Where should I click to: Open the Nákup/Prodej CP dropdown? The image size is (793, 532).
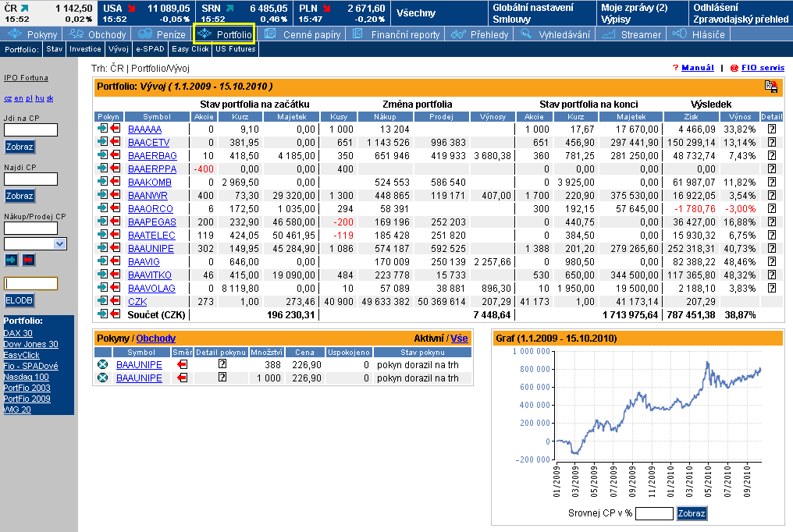tap(59, 244)
